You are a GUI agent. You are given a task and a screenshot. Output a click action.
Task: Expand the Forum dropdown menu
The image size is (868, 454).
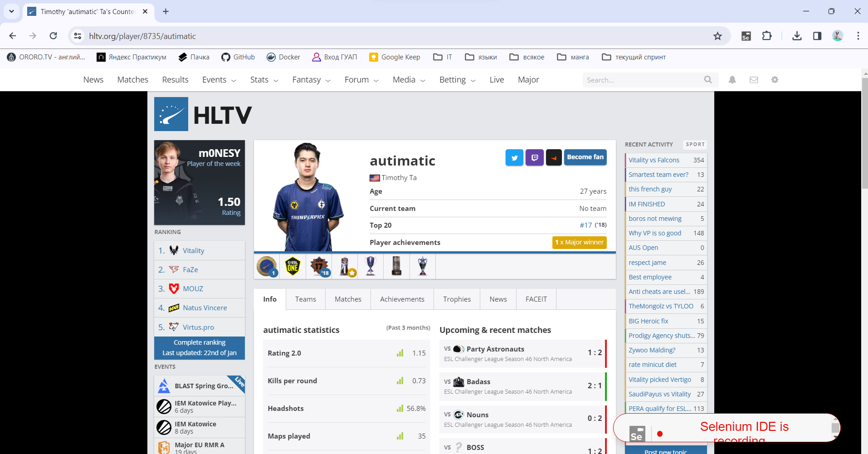[x=361, y=80]
